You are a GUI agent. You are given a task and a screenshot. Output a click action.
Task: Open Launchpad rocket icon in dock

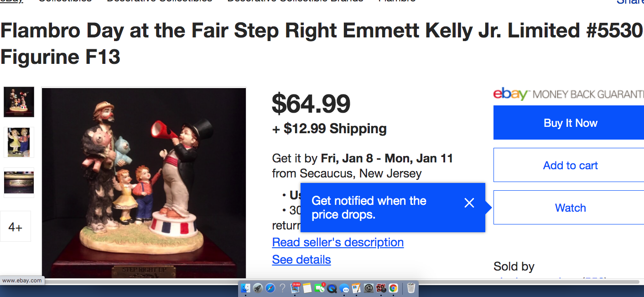tap(258, 288)
